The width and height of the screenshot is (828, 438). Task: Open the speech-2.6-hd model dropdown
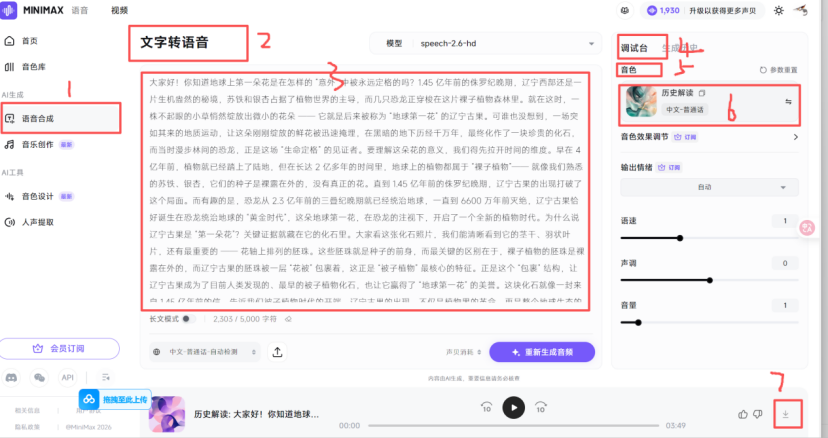[x=485, y=43]
